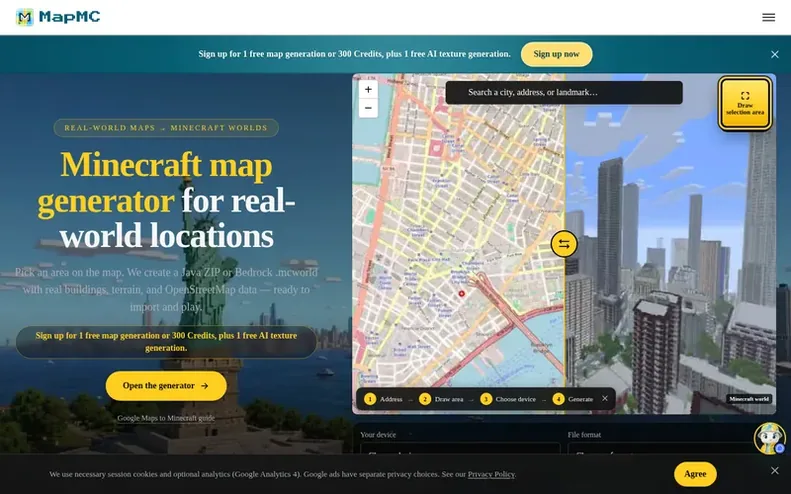The height and width of the screenshot is (494, 791).
Task: Click the File format label
Action: [x=584, y=434]
